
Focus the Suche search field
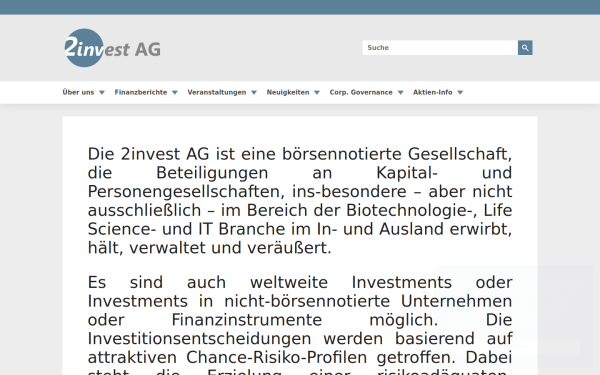(x=440, y=48)
